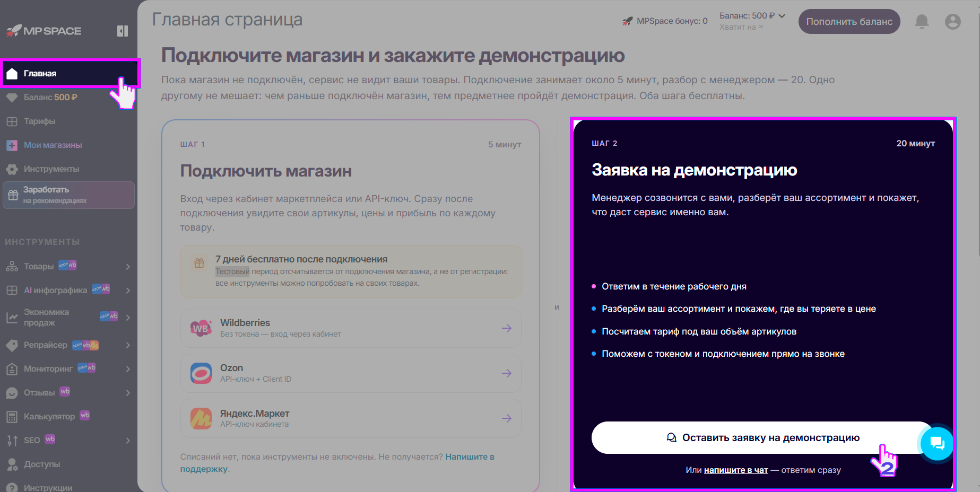Click the Подключить магазин heading

[266, 171]
